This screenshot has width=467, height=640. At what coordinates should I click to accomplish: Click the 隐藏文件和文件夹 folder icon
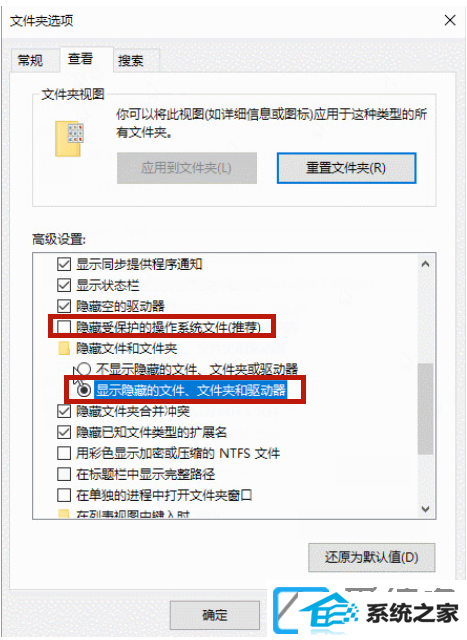[x=64, y=348]
